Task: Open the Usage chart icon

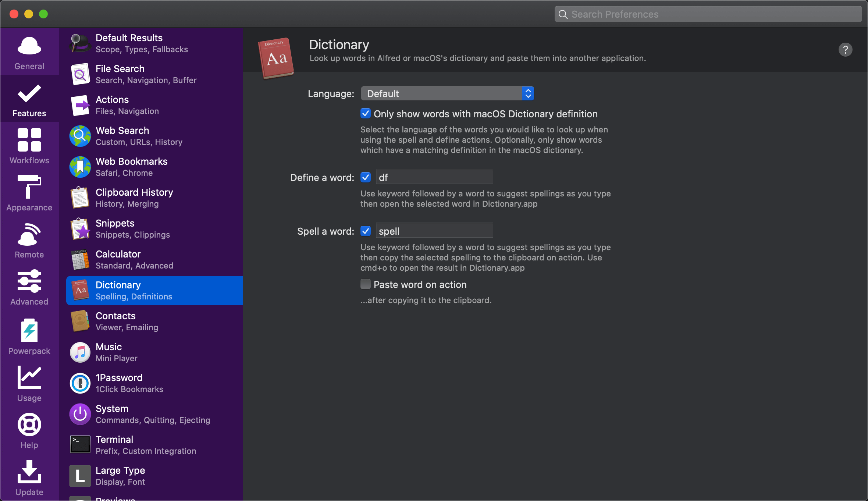Action: coord(29,377)
